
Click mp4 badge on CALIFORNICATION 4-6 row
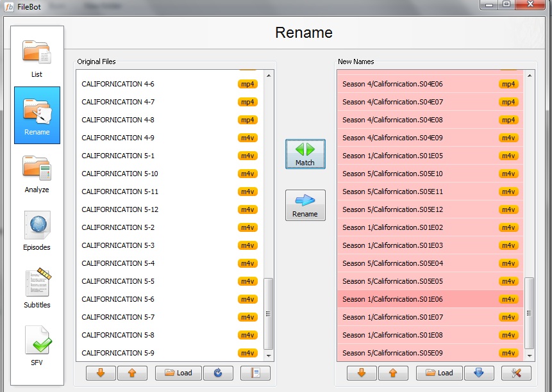[x=247, y=84]
